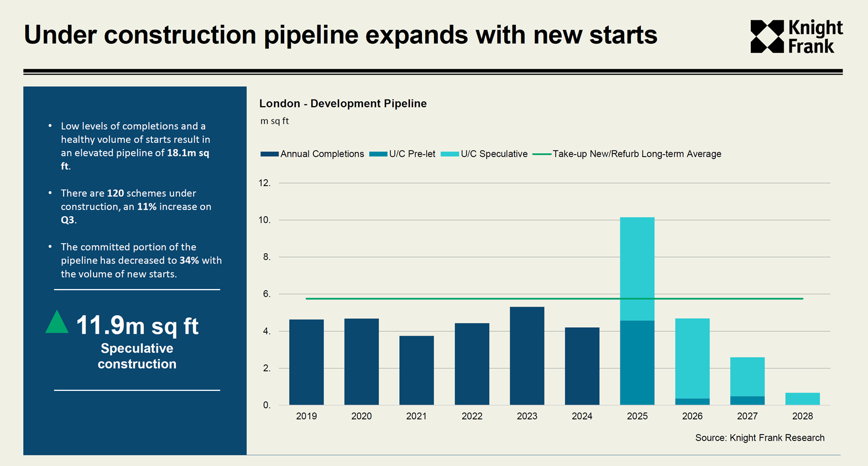This screenshot has height=466, width=868.
Task: Click the London - Development Pipeline chart title
Action: point(343,104)
